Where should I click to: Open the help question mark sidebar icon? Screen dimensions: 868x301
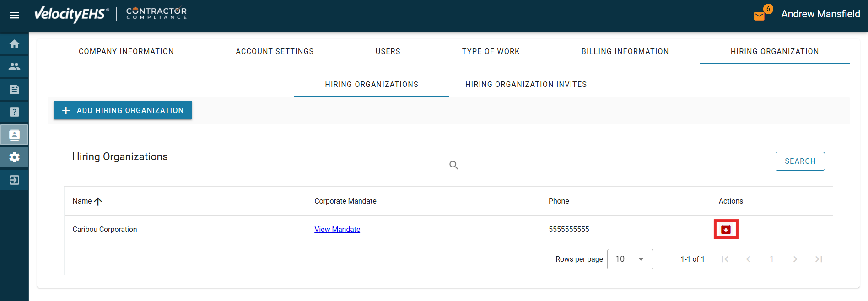click(14, 112)
